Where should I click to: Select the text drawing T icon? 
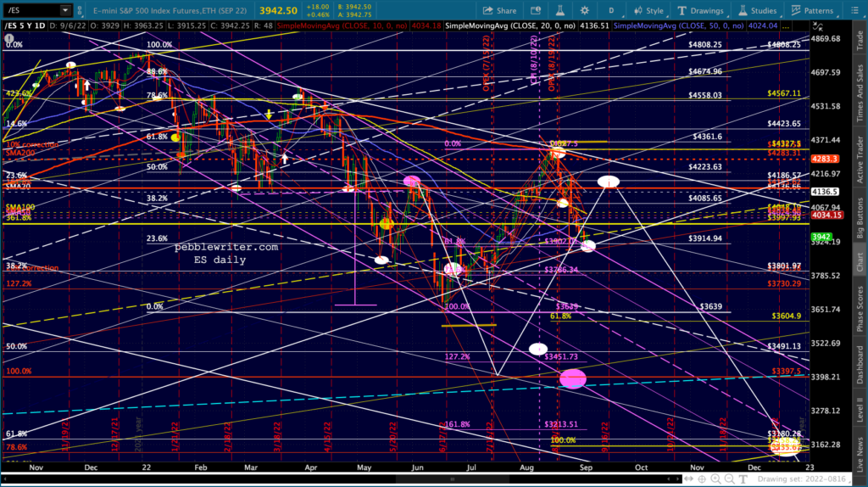(743, 479)
